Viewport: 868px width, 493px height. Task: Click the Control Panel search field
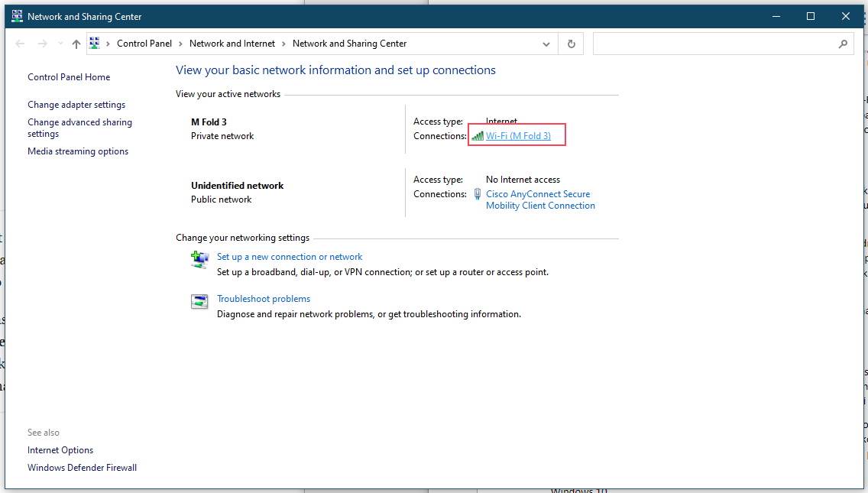[x=714, y=44]
